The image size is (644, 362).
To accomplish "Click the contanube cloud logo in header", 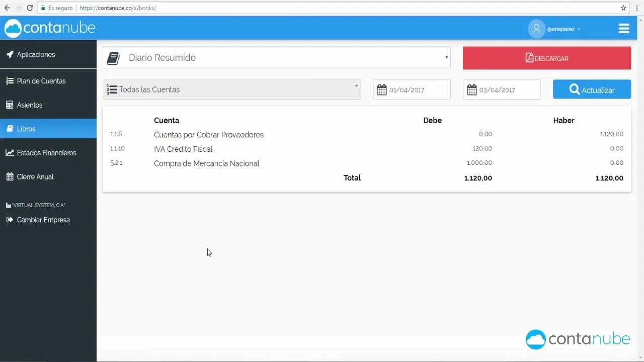I will coord(13,29).
